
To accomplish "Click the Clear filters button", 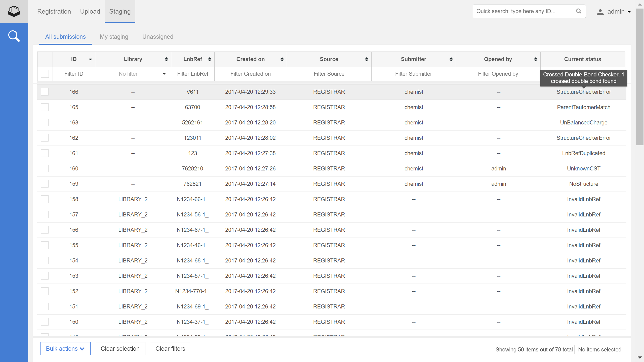I will (x=170, y=349).
